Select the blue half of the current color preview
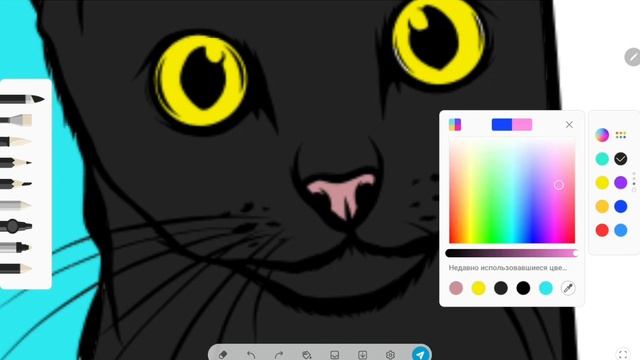The image size is (640, 360). 502,124
